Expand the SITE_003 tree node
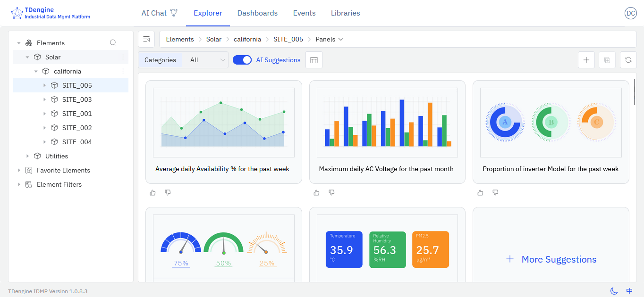The image size is (644, 297). point(44,99)
